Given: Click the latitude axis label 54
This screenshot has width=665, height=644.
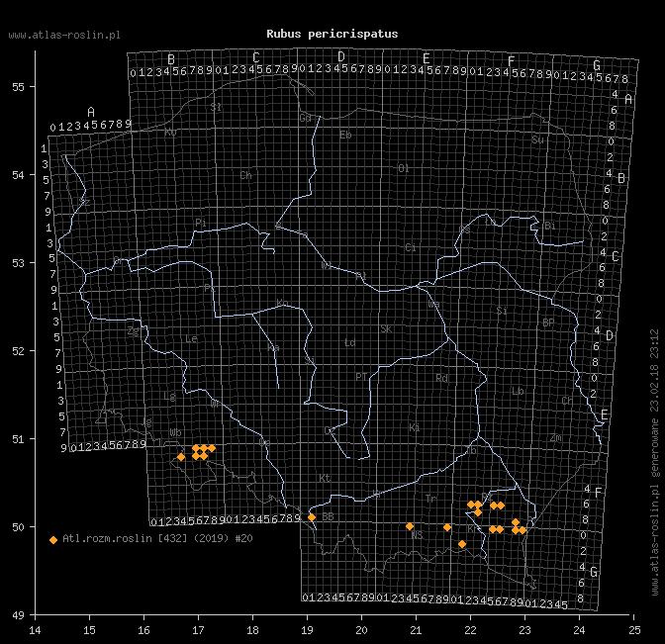Looking at the screenshot, I should click(x=18, y=175).
